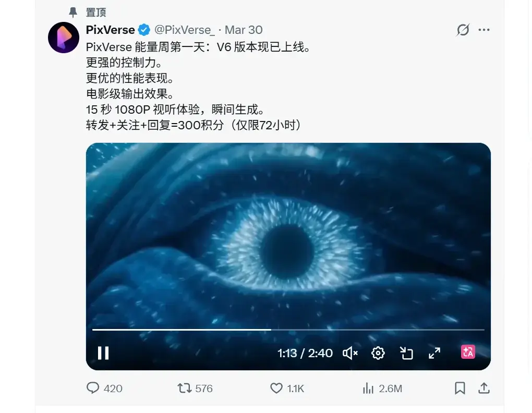Click the PixVerse display name
Image resolution: width=532 pixels, height=413 pixels.
pyautogui.click(x=110, y=30)
